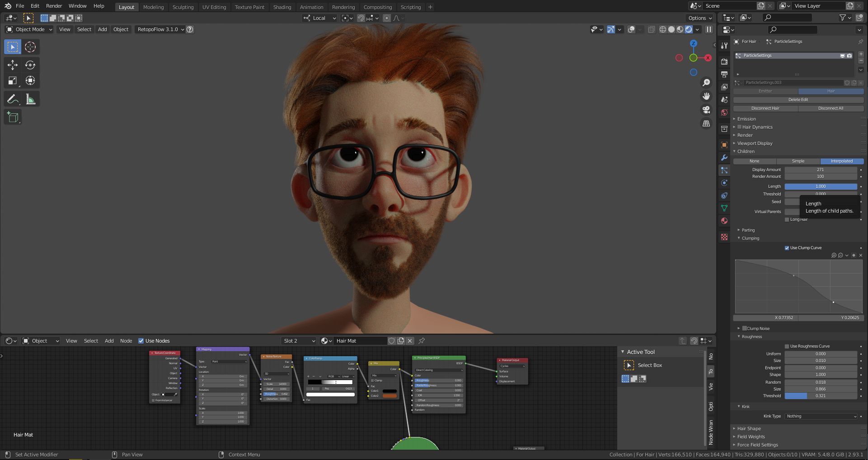Toggle ParticleSettings render camera icon
Viewport: 868px width, 460px height.
849,56
